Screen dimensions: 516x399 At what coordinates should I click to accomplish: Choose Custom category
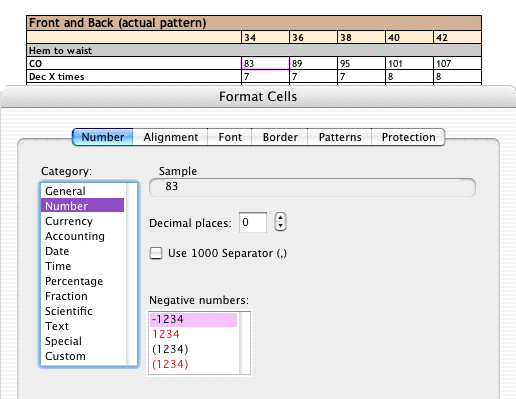[x=82, y=356]
